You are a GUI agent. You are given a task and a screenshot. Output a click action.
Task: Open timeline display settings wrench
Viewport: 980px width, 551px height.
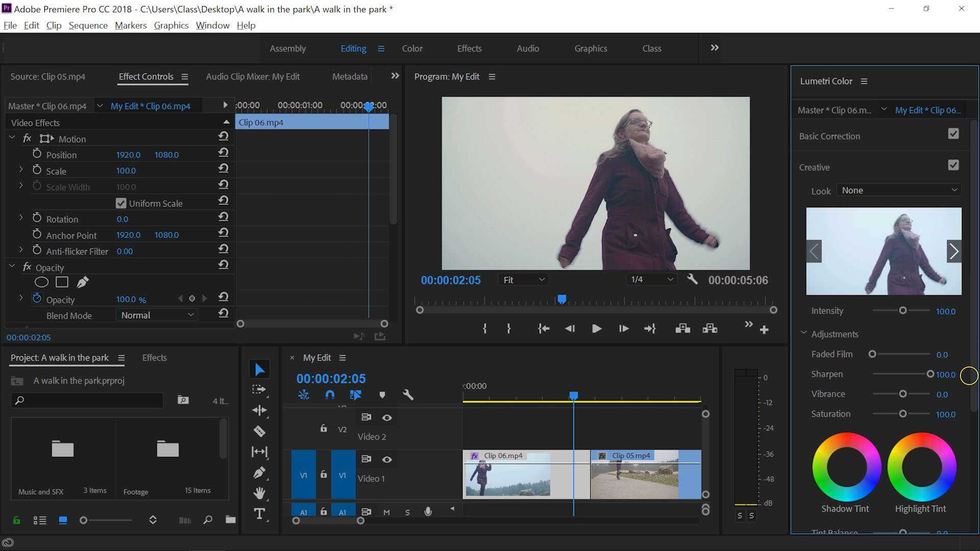[x=408, y=394]
